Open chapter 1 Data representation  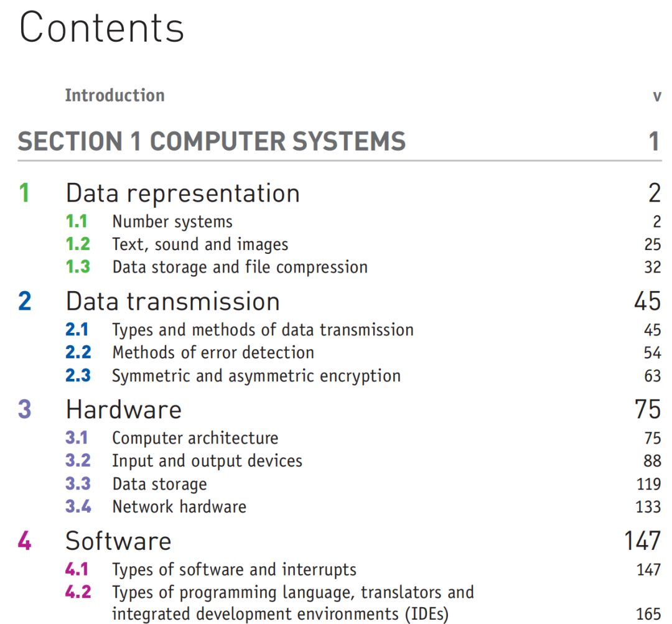(182, 193)
